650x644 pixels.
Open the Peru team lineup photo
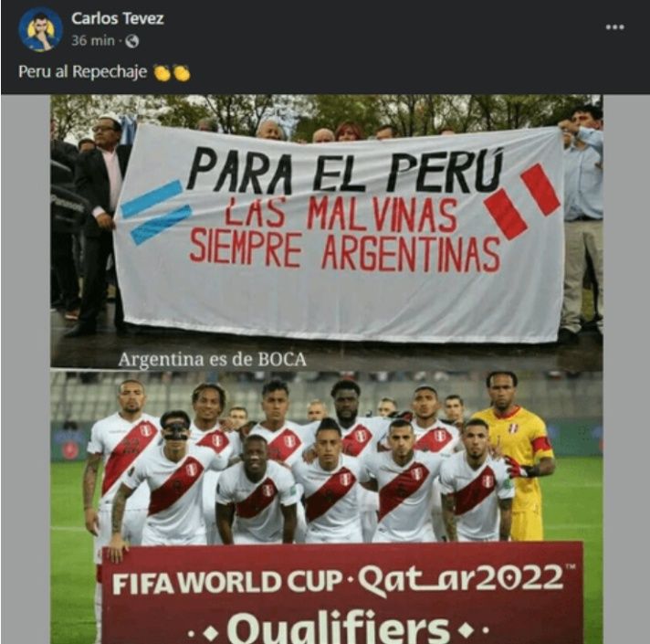[326, 507]
